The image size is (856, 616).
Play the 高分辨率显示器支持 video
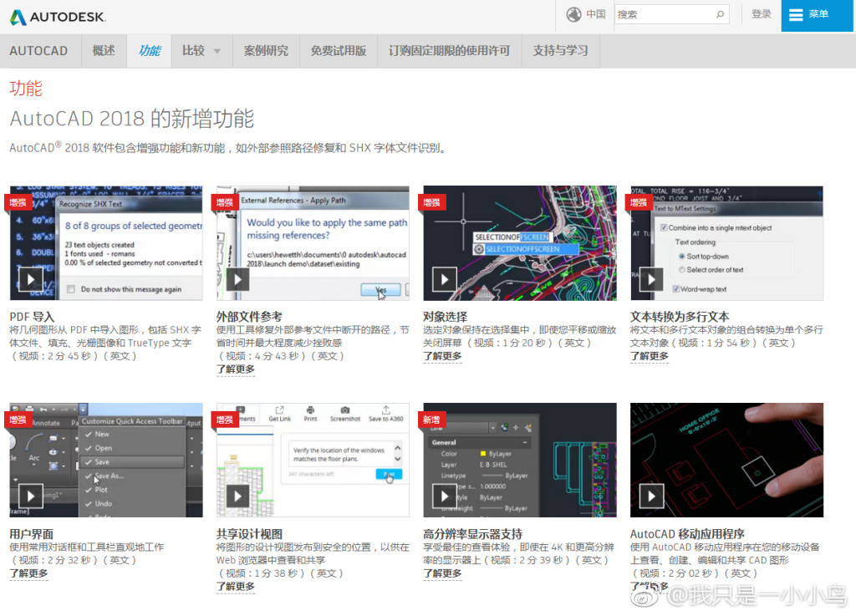(445, 496)
